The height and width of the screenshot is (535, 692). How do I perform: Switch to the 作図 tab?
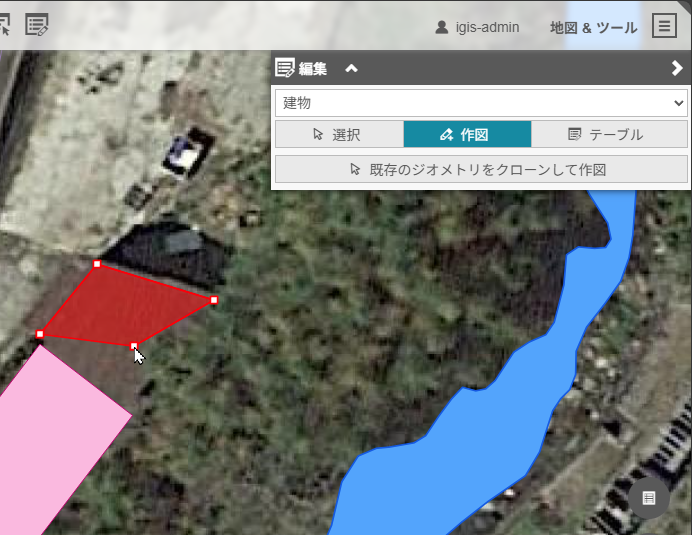pyautogui.click(x=467, y=134)
